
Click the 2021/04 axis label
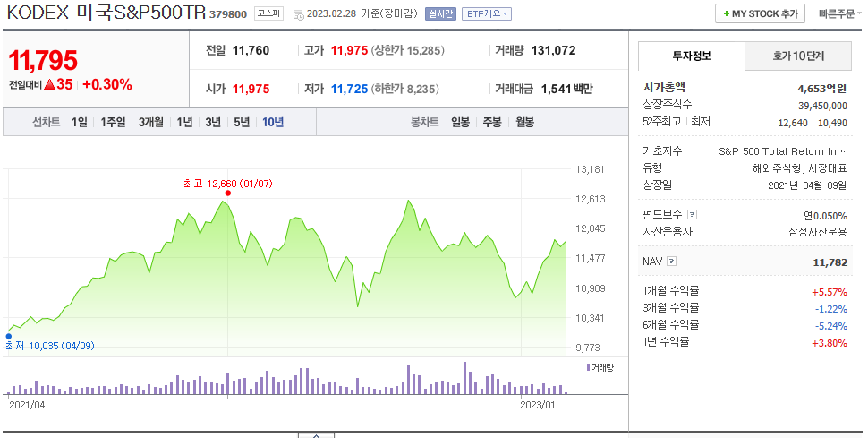pos(27,405)
